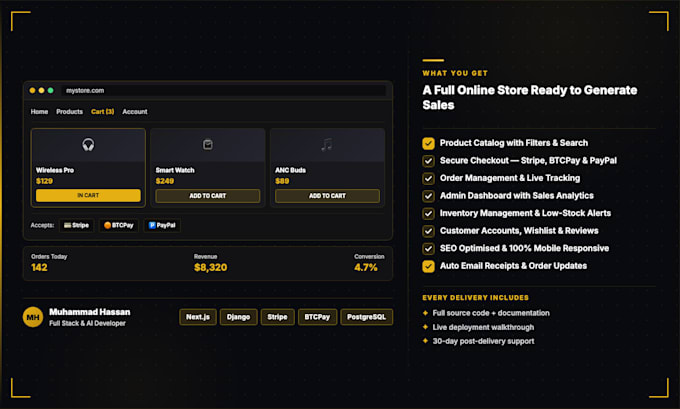Image resolution: width=680 pixels, height=409 pixels.
Task: Toggle Product Catalog with Filters checkbox
Action: (428, 143)
